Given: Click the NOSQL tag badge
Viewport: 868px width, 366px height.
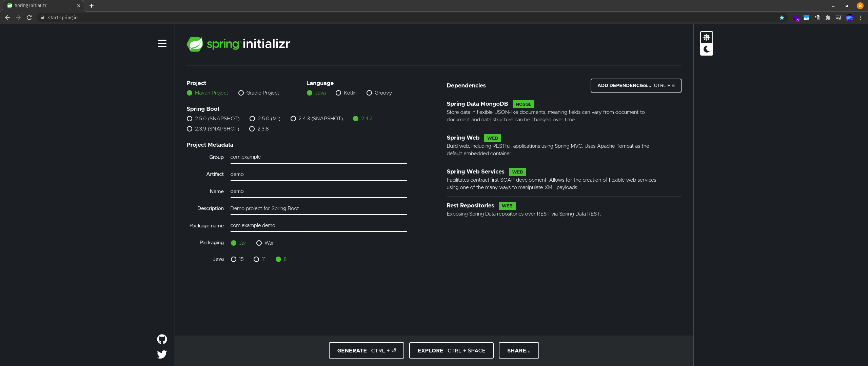Looking at the screenshot, I should pyautogui.click(x=523, y=104).
